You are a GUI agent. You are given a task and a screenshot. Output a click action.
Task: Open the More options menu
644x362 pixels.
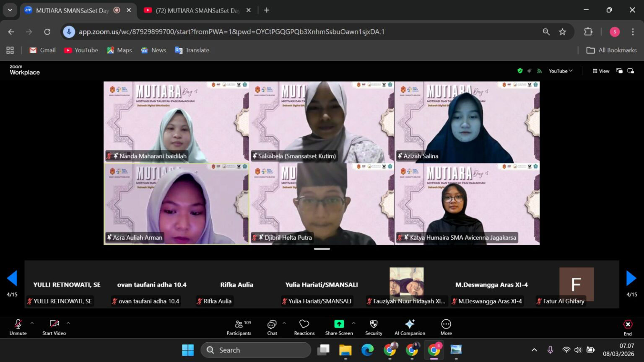[446, 327]
